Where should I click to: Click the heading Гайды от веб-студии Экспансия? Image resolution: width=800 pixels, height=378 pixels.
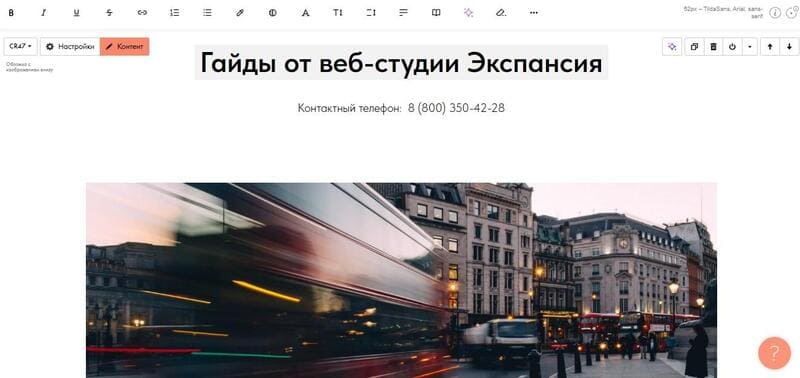tap(401, 63)
